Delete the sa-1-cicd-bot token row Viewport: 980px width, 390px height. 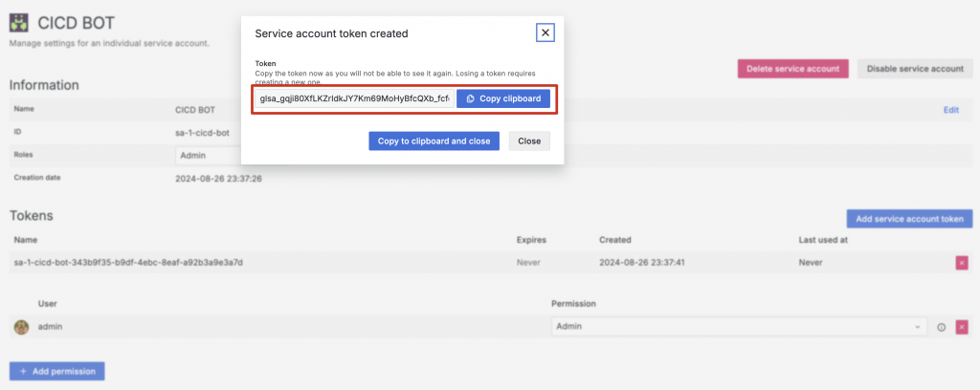click(961, 263)
